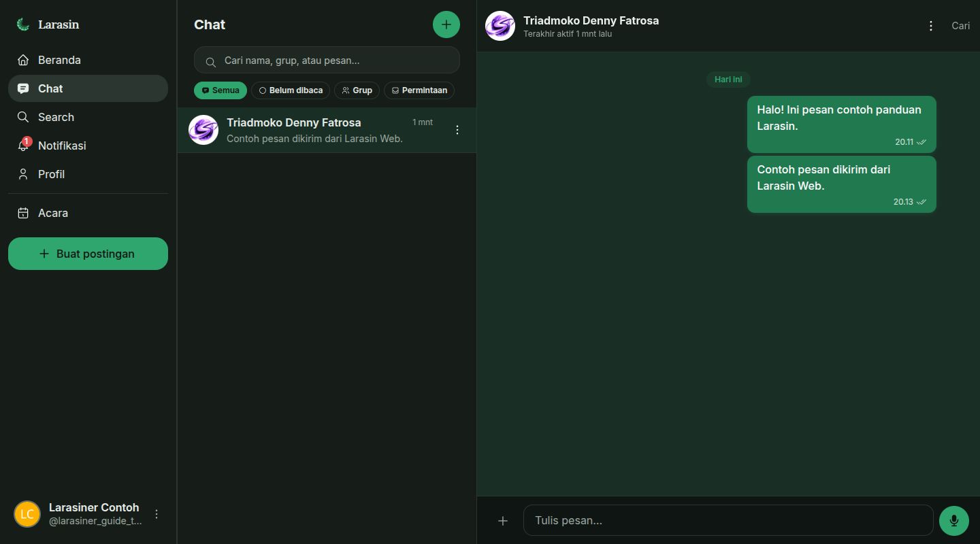
Task: Click the Chat heading in list panel
Action: click(210, 24)
